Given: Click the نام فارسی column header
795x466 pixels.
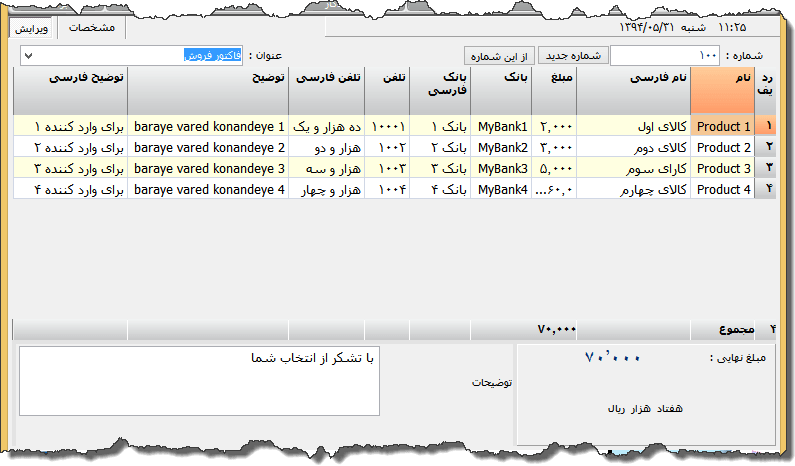Looking at the screenshot, I should [633, 89].
